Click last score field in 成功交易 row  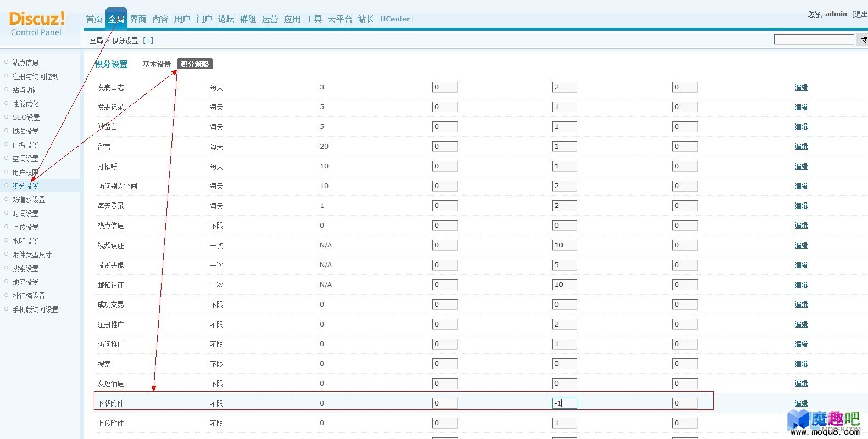pos(685,305)
